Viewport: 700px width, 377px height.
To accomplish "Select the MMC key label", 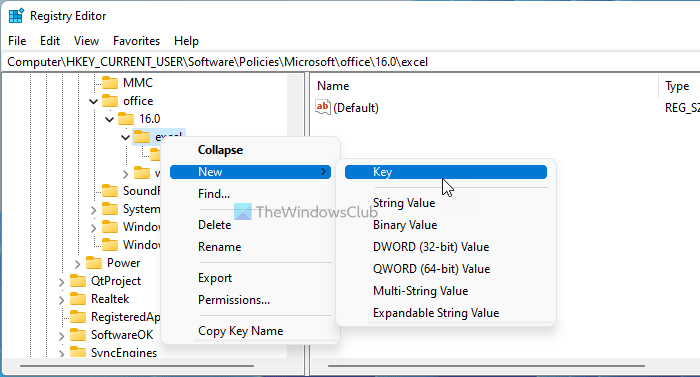I will [x=138, y=83].
